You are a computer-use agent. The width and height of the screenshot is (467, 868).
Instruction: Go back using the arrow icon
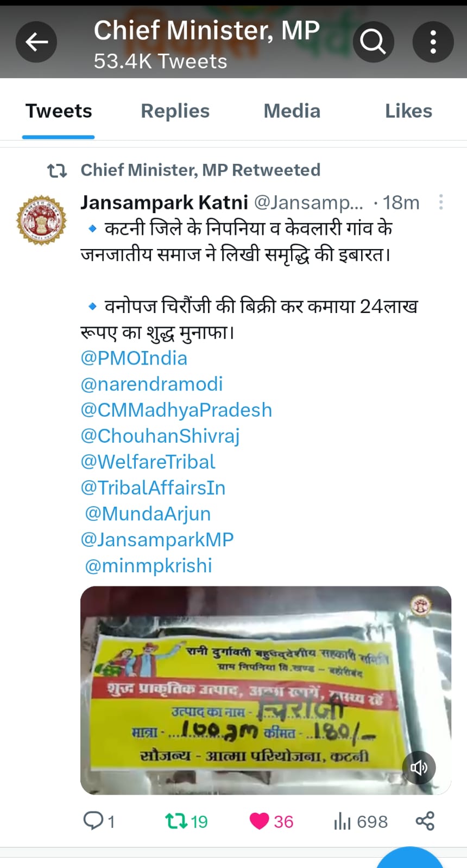point(36,42)
